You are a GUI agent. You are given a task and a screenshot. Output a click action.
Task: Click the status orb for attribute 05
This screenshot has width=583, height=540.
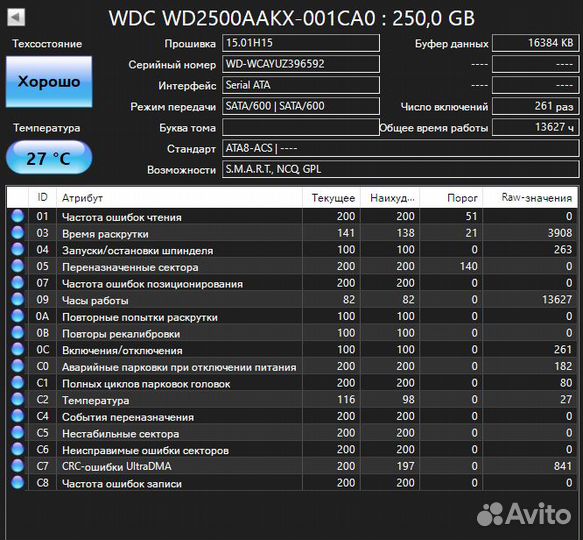[x=17, y=266]
